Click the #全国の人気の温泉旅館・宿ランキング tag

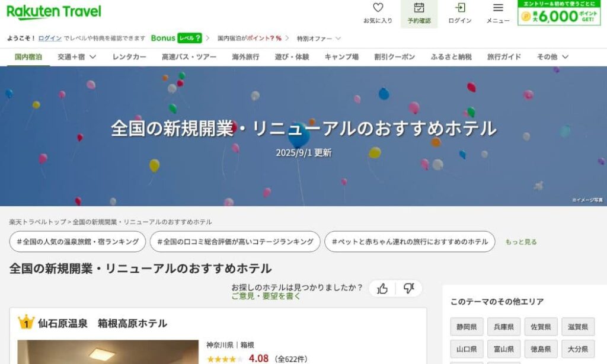pyautogui.click(x=78, y=242)
